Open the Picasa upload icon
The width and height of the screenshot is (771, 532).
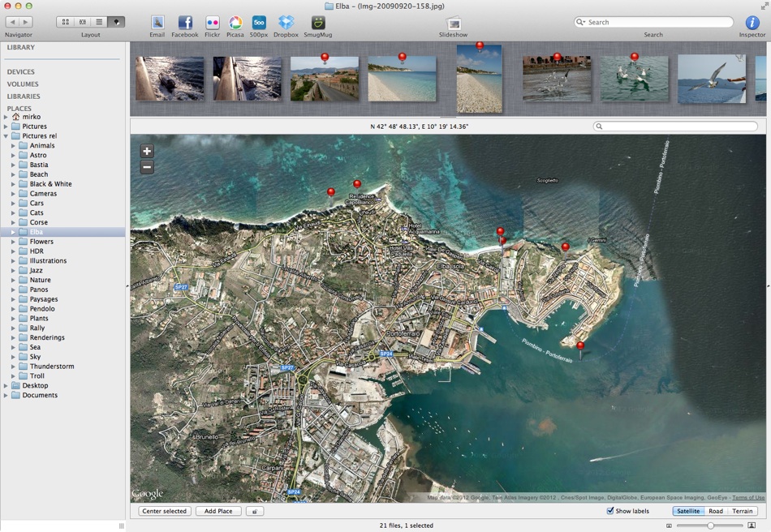[x=235, y=23]
